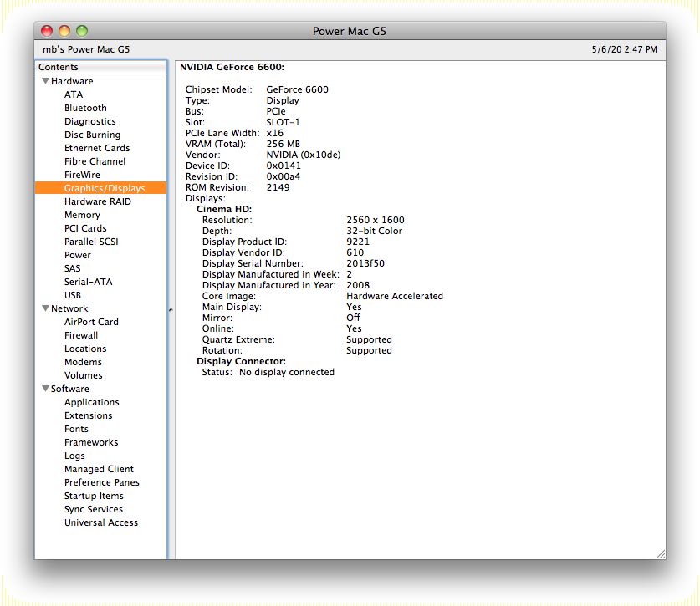Click the Hardware category label
This screenshot has width=700, height=606.
(x=72, y=81)
